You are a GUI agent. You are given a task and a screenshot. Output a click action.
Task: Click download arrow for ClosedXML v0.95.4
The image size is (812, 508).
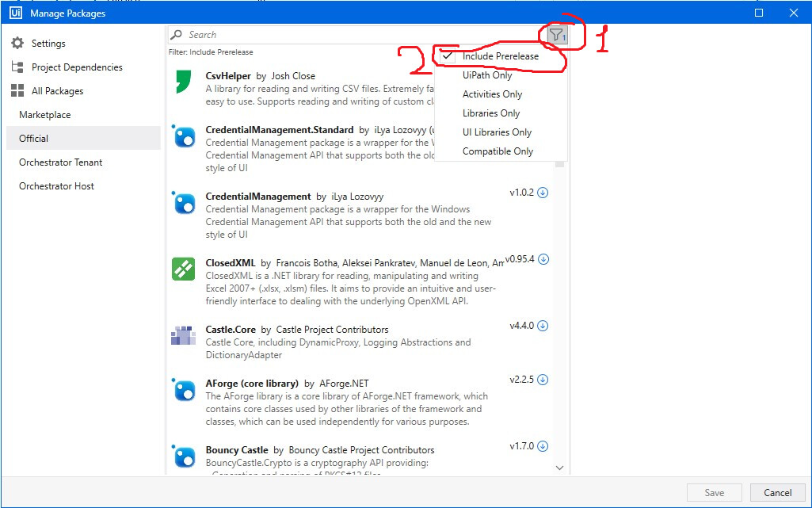[x=543, y=259]
